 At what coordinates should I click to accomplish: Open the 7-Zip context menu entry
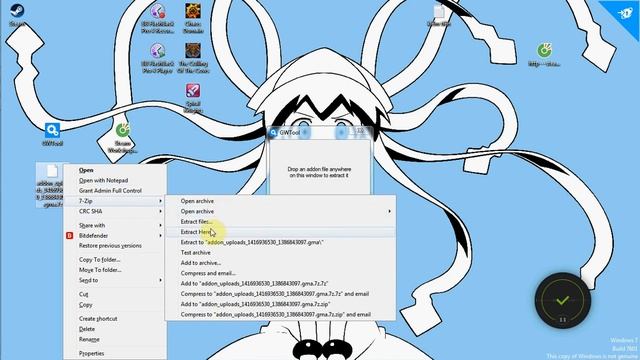115,201
